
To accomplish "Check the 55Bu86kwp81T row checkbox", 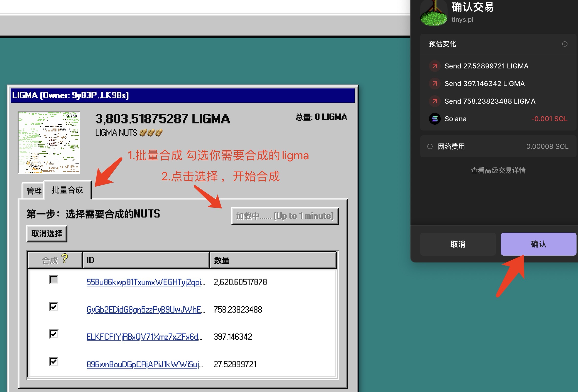I will click(54, 280).
